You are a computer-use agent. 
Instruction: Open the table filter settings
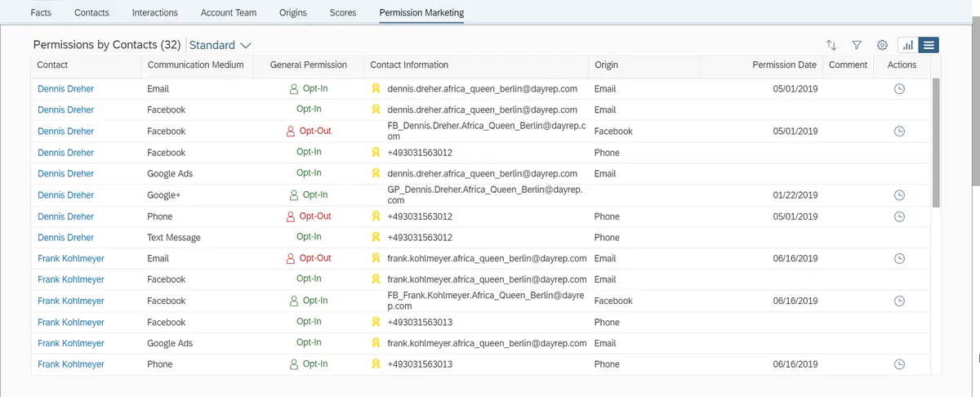point(857,46)
